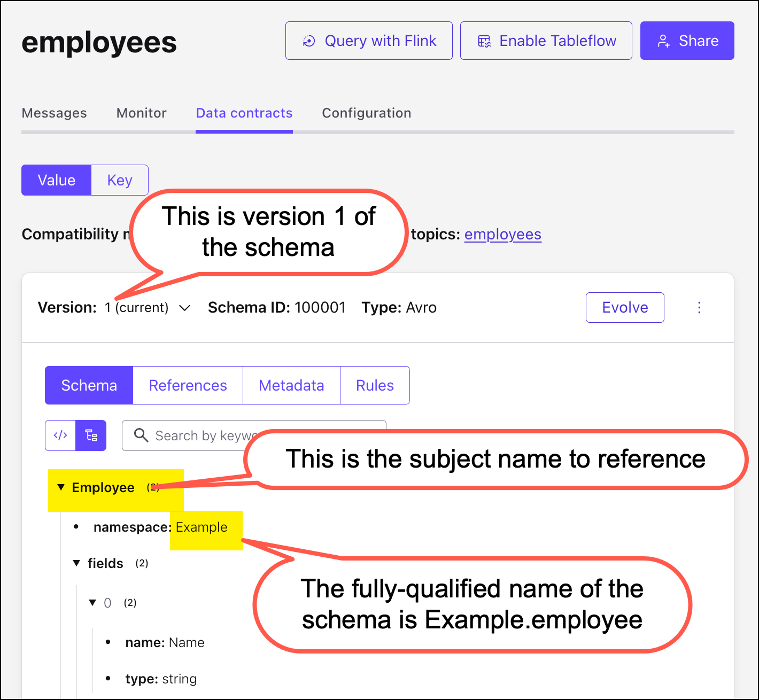This screenshot has width=759, height=700.
Task: Toggle schema to Value
Action: (x=56, y=180)
